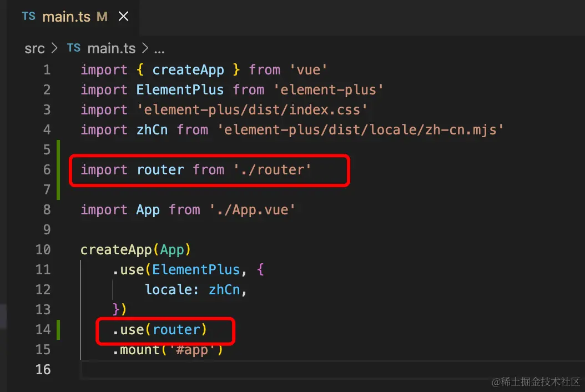The height and width of the screenshot is (392, 585).
Task: Click the TS icon in the breadcrumb
Action: click(x=74, y=48)
